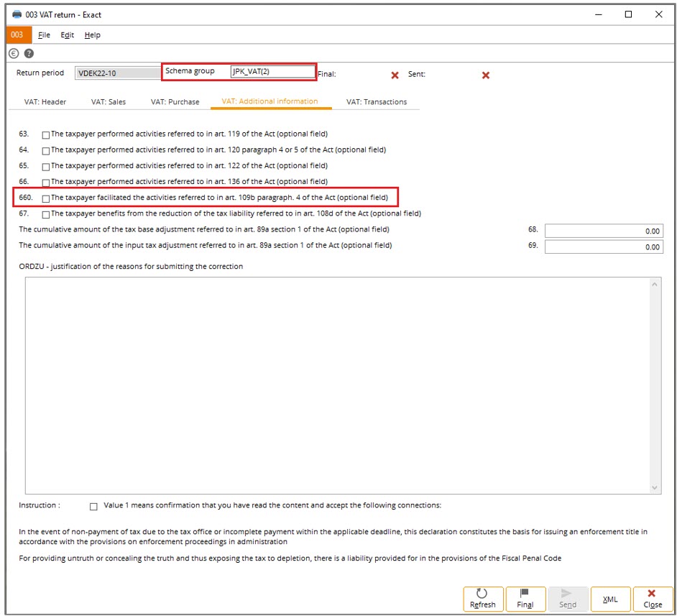
Task: Click ORDZU scrollbar down arrow
Action: (x=655, y=488)
